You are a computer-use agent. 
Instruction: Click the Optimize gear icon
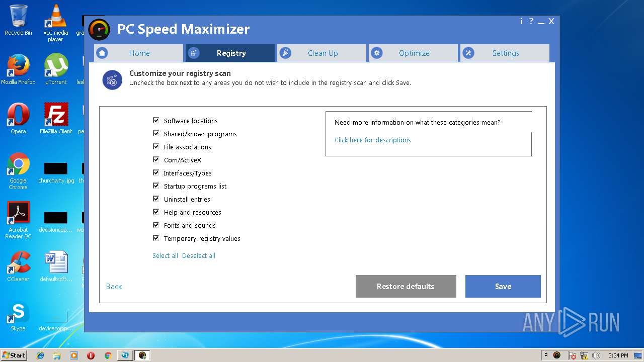pos(377,53)
